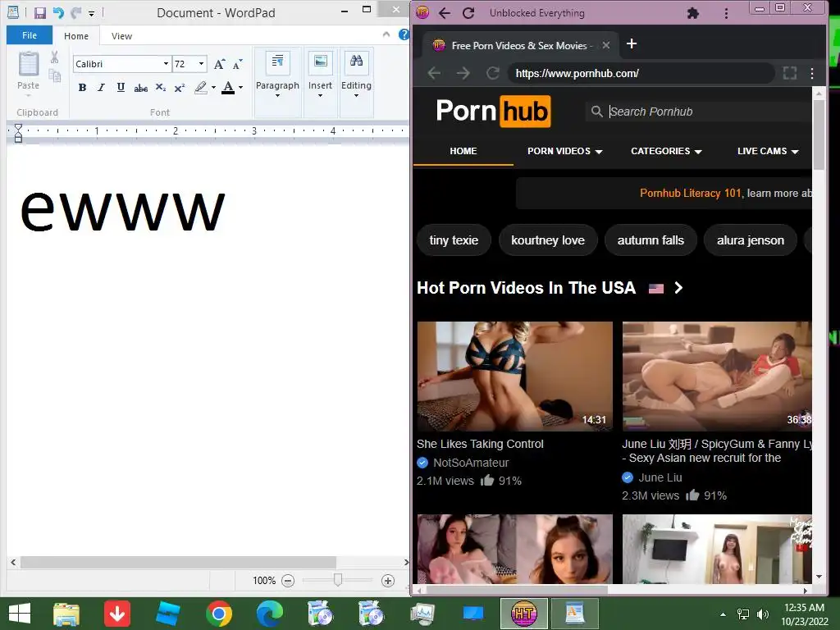Go forward using the navigation bar arrow
Viewport: 840px width, 630px height.
coord(463,73)
